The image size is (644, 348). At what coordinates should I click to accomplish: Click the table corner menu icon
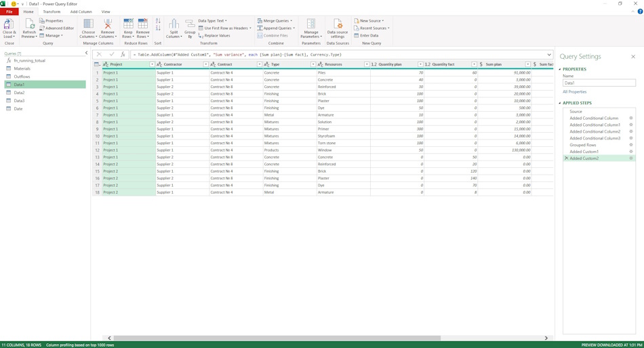pyautogui.click(x=97, y=64)
